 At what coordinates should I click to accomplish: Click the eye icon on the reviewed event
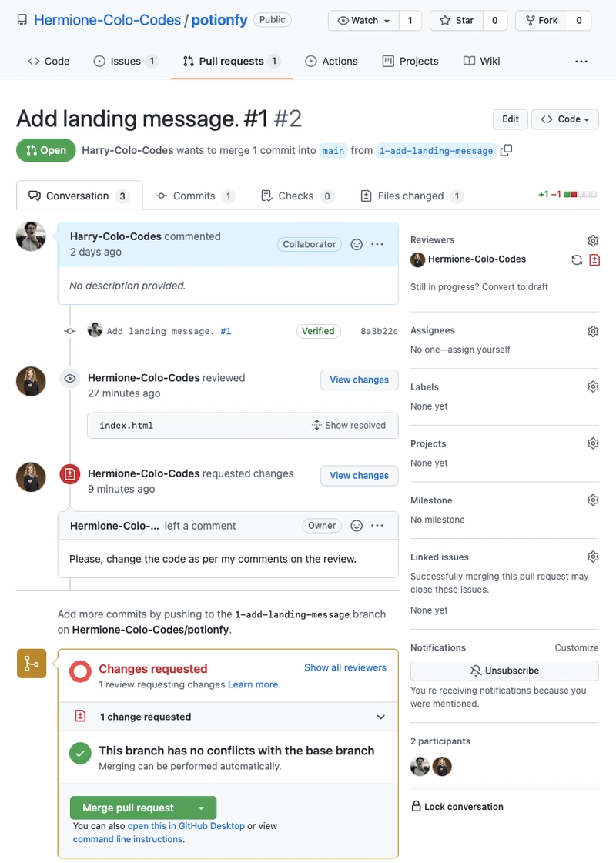click(x=70, y=379)
